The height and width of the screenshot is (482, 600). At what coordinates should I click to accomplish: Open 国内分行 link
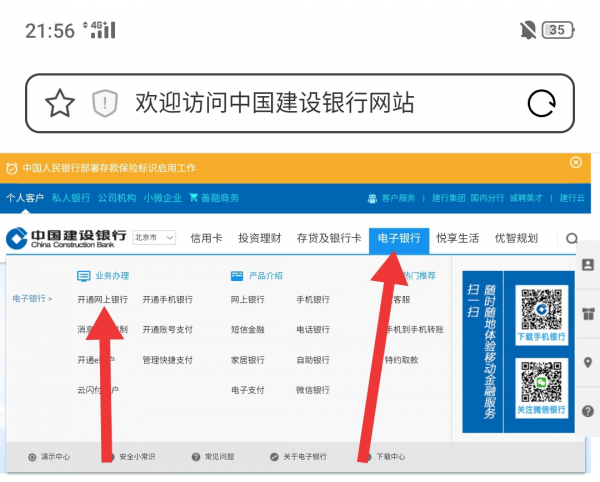(x=487, y=198)
